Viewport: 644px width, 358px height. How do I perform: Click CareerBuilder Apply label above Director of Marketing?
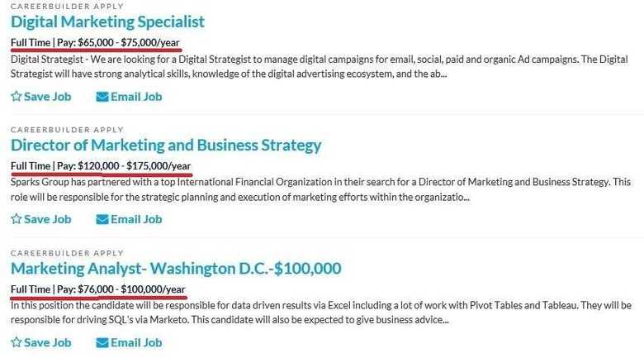(67, 130)
